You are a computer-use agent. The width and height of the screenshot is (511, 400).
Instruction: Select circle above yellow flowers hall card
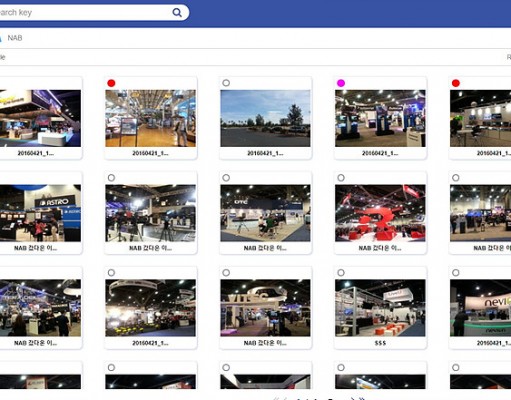pyautogui.click(x=111, y=273)
